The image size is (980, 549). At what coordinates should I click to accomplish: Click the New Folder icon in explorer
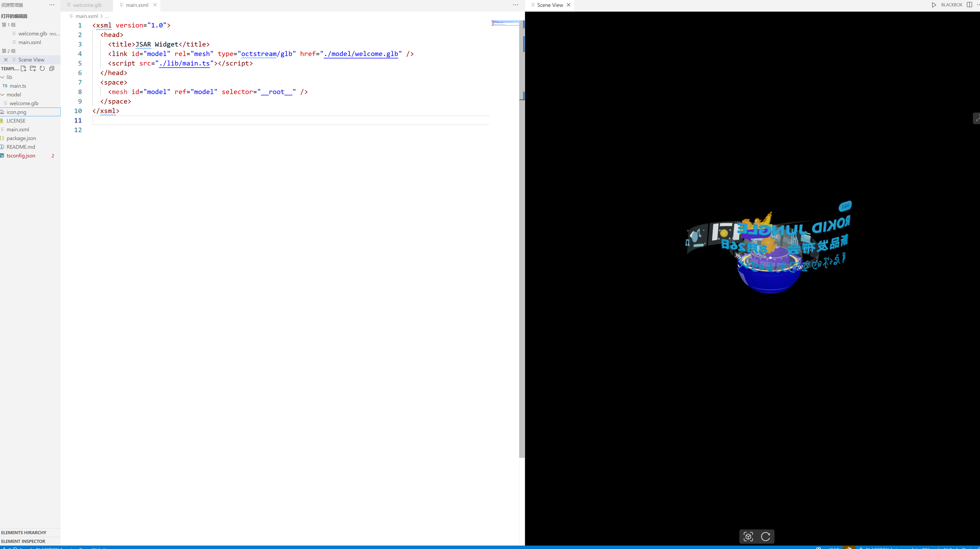33,68
